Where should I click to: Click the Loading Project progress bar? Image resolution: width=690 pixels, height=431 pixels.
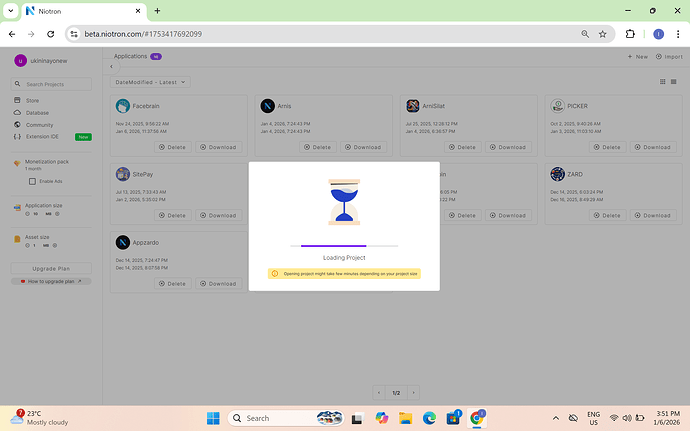pos(344,245)
